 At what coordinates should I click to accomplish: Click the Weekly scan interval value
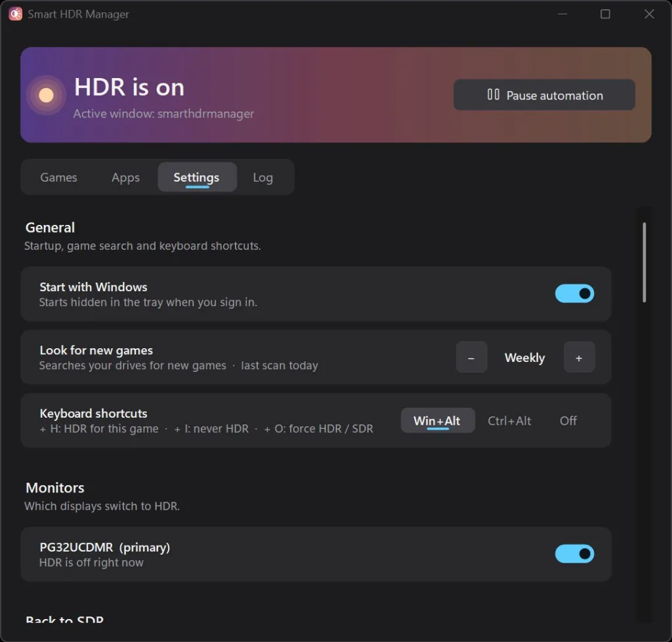[524, 357]
